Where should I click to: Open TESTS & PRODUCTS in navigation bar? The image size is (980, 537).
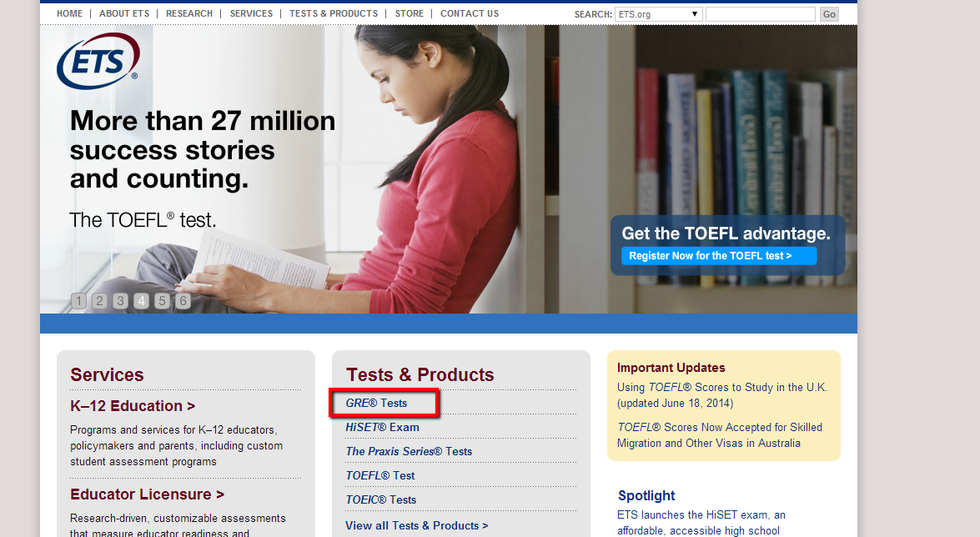click(334, 13)
